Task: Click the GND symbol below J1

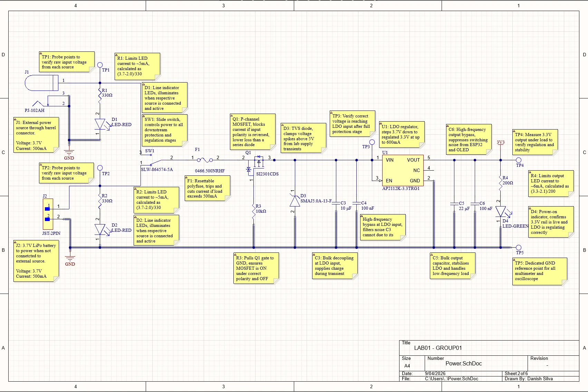Action: coord(69,153)
